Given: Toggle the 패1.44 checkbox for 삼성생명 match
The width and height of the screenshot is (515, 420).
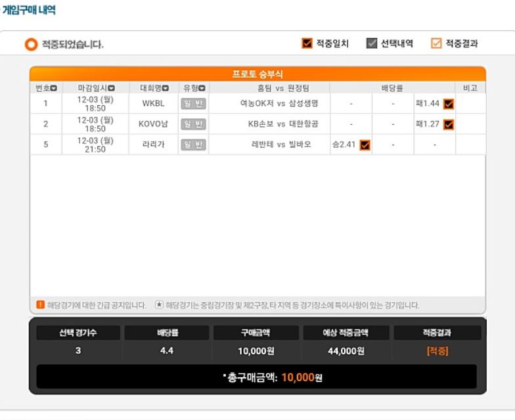Looking at the screenshot, I should point(448,104).
